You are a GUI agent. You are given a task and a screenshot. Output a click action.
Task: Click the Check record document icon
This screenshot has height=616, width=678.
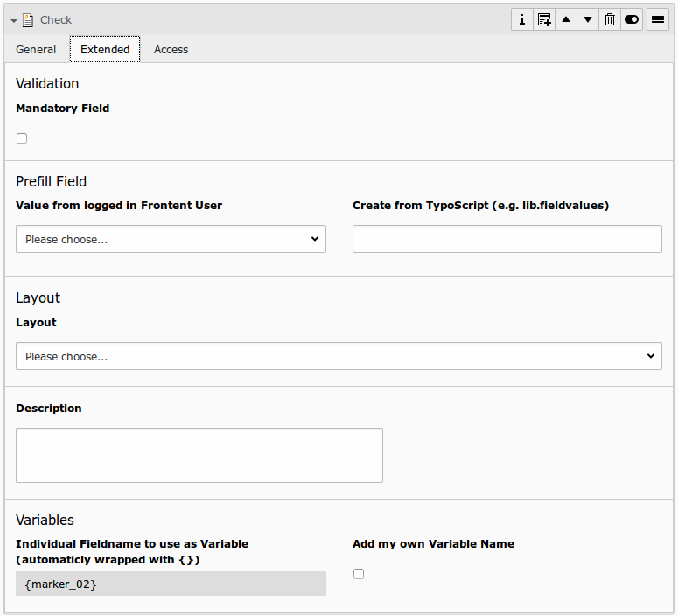pyautogui.click(x=28, y=20)
